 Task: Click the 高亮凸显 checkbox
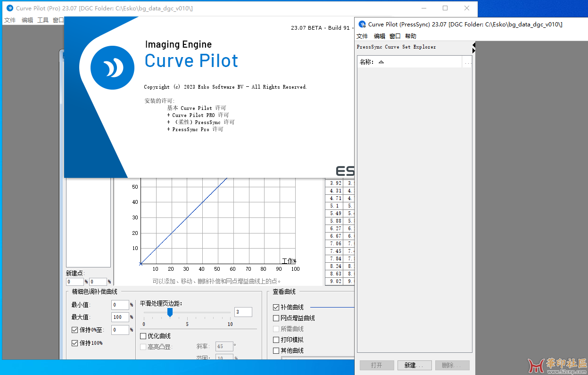pos(143,347)
